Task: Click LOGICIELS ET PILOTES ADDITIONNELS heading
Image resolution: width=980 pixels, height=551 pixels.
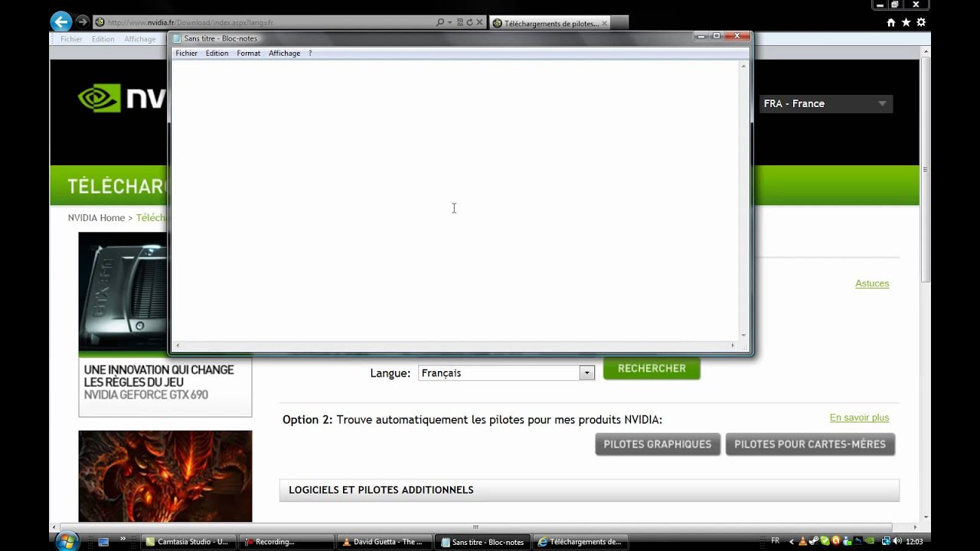Action: [x=381, y=490]
